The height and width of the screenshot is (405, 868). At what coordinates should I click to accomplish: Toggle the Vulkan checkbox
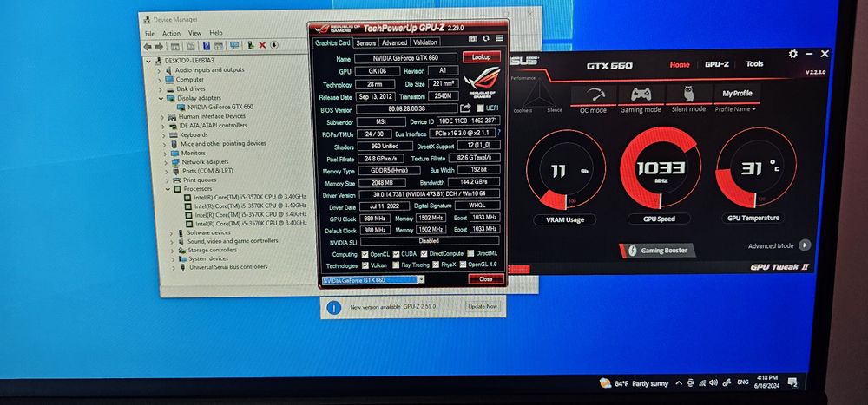pyautogui.click(x=365, y=265)
